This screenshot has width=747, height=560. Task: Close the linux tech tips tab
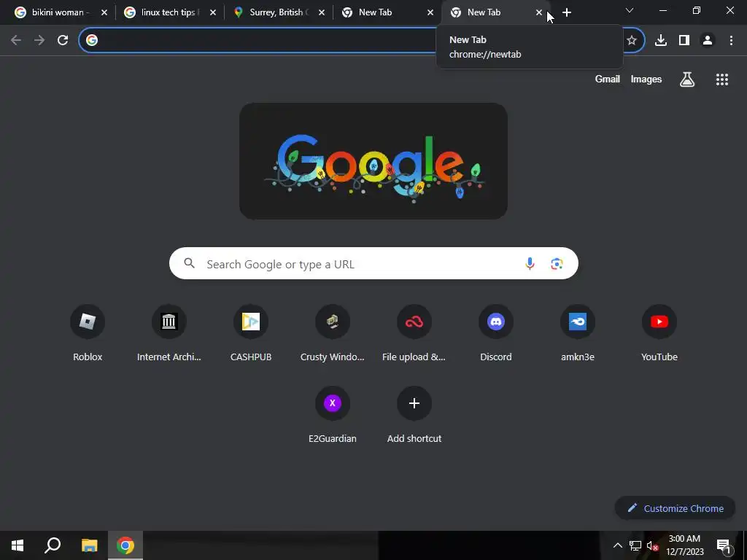213,12
